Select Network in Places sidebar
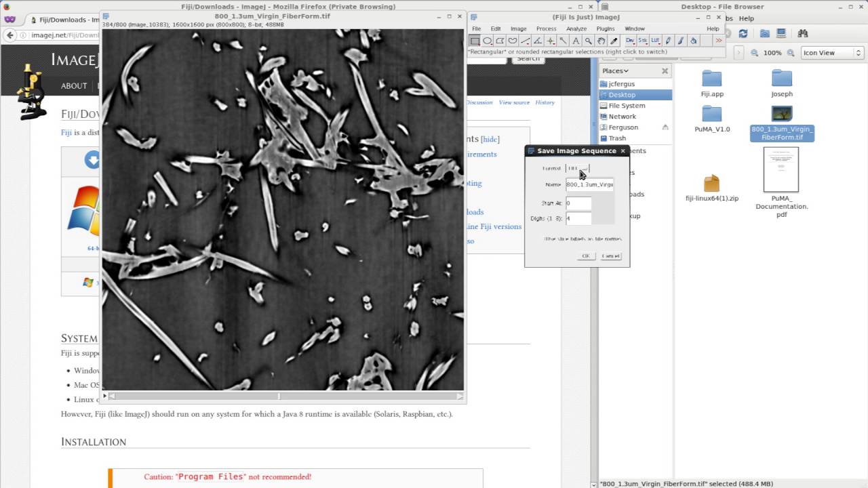868x488 pixels. 622,117
